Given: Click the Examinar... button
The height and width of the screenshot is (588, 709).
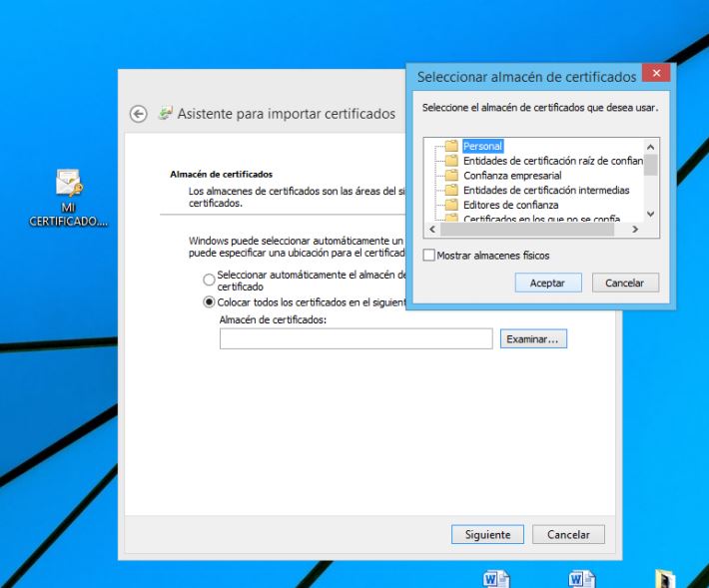Looking at the screenshot, I should 533,339.
